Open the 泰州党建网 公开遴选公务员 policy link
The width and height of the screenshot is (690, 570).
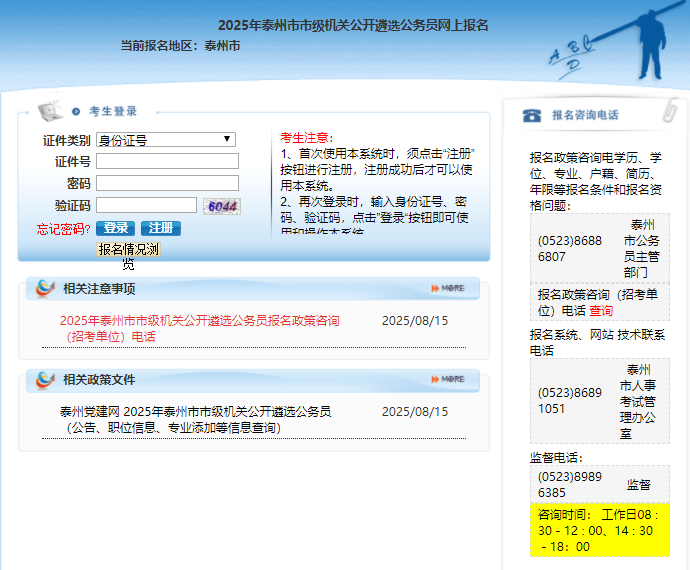(195, 419)
